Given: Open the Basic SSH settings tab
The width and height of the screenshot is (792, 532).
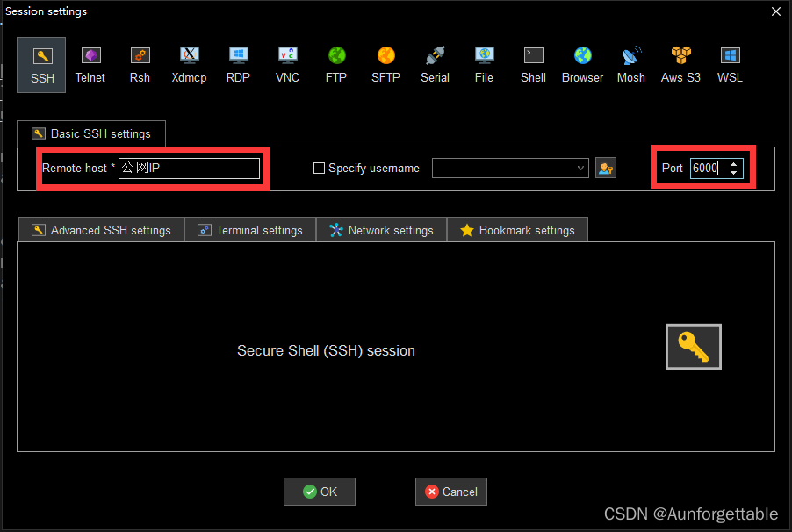Looking at the screenshot, I should (x=91, y=134).
